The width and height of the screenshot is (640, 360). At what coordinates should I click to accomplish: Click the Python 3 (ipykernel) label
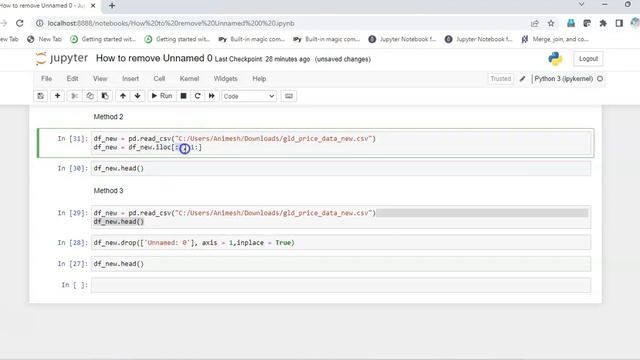pos(563,79)
